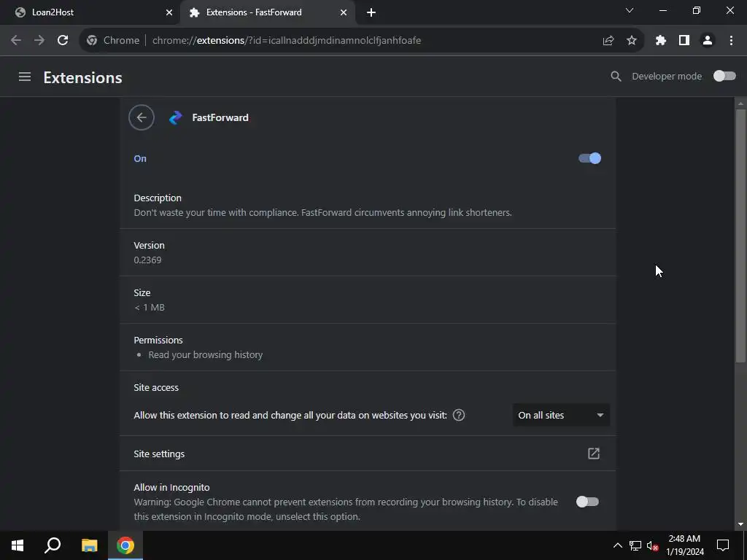
Task: Click the blue On status label
Action: 140,158
